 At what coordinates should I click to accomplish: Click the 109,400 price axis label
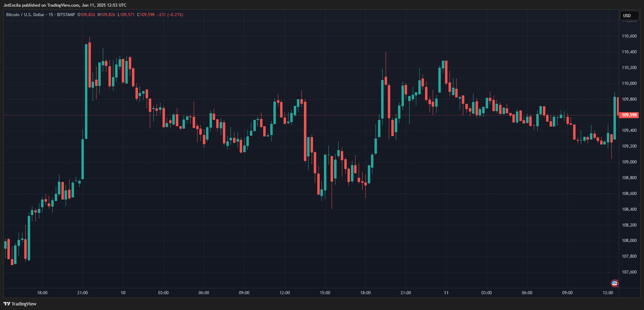coord(629,130)
